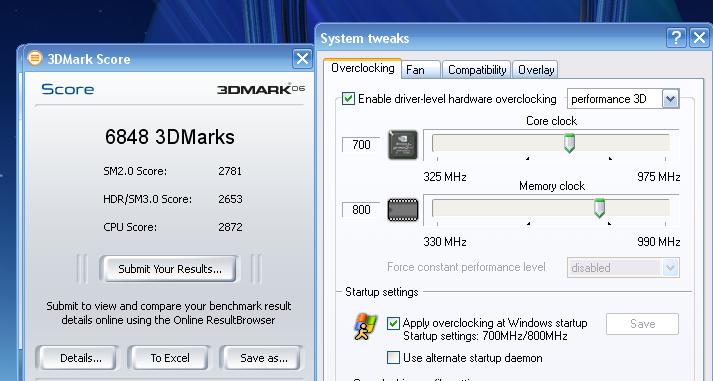Click the Memory clock slider handle
713x381 pixels.
[600, 208]
